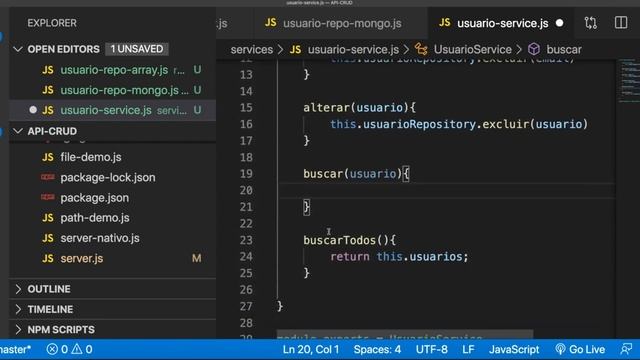
Task: Click the services breadcrumb segment
Action: 251,49
